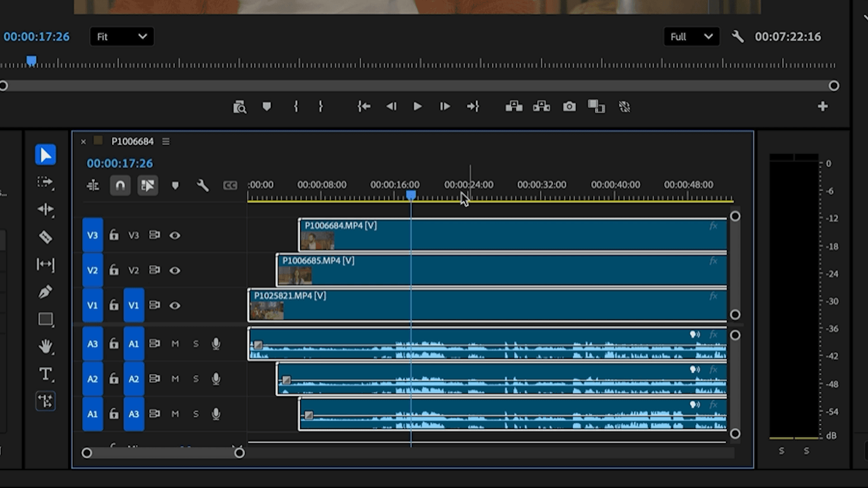Select the P1006684 sequence tab
Image resolution: width=868 pixels, height=488 pixels.
pyautogui.click(x=132, y=141)
